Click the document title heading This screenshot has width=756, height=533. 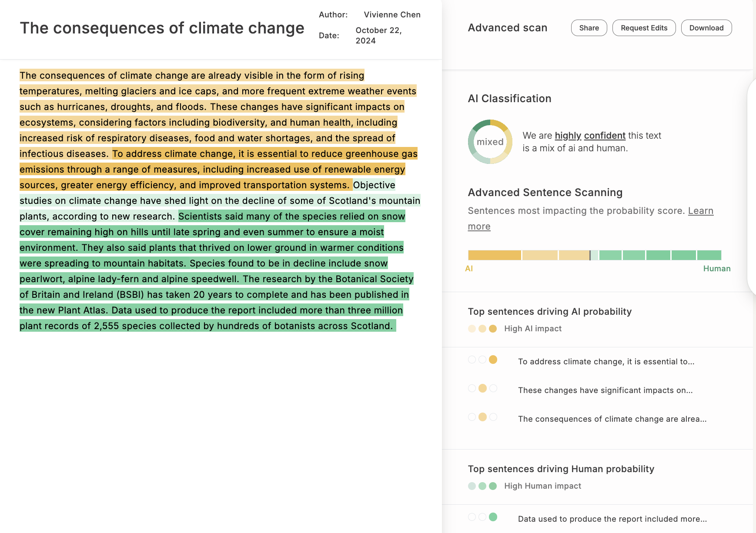coord(162,28)
